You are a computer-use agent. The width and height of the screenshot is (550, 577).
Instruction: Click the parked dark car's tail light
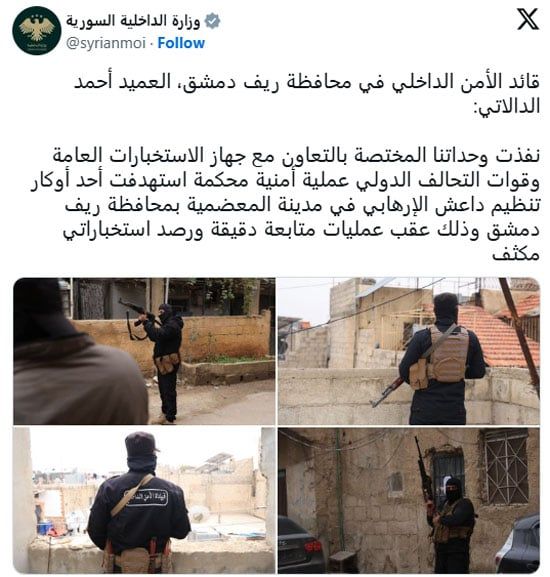313,546
